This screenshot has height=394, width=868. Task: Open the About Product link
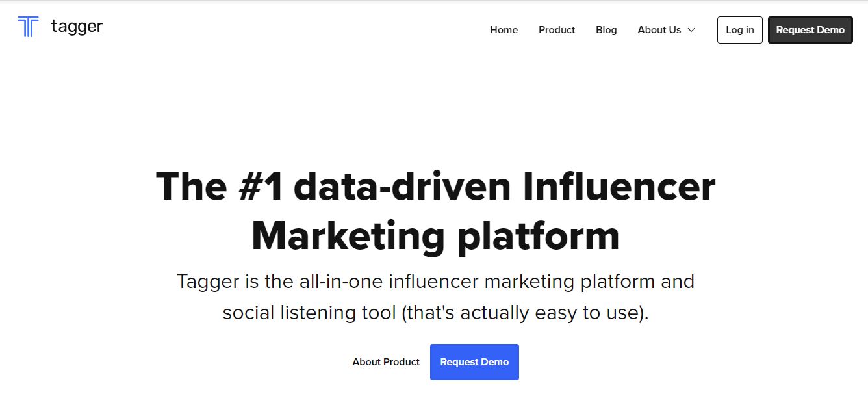[386, 362]
